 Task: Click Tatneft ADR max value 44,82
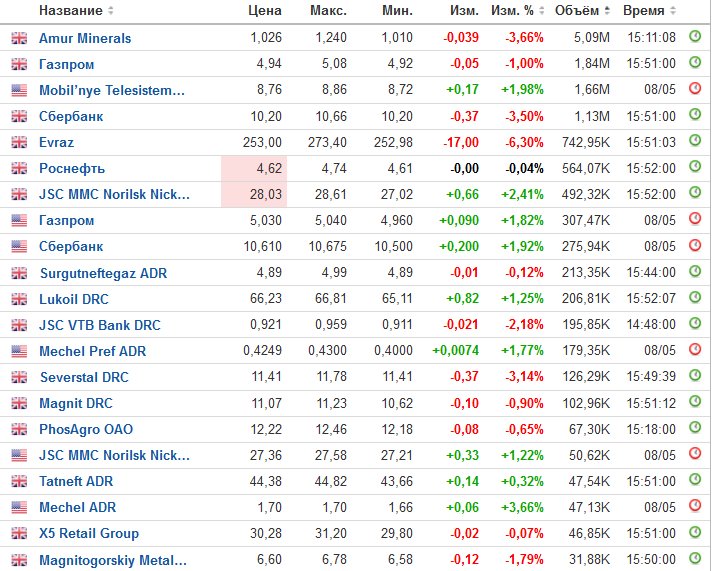[331, 481]
